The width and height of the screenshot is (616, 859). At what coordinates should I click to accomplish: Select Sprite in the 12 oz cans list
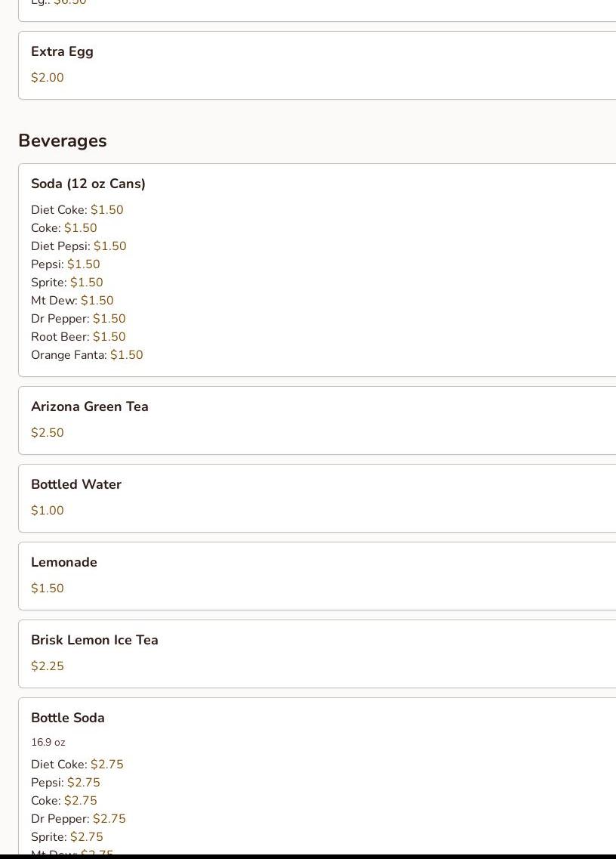click(66, 283)
